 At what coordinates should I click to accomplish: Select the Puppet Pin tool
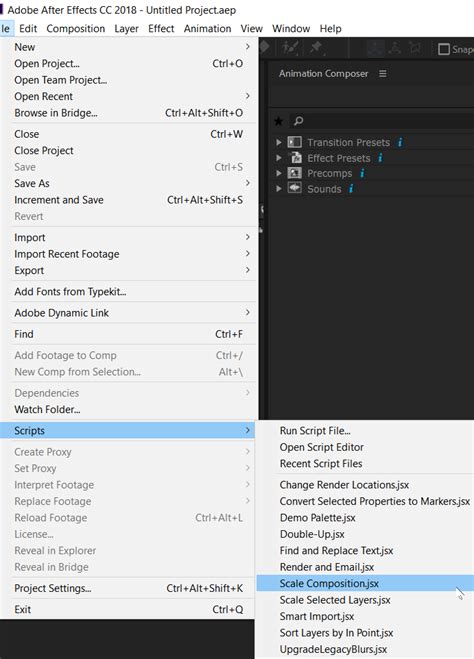(x=316, y=48)
